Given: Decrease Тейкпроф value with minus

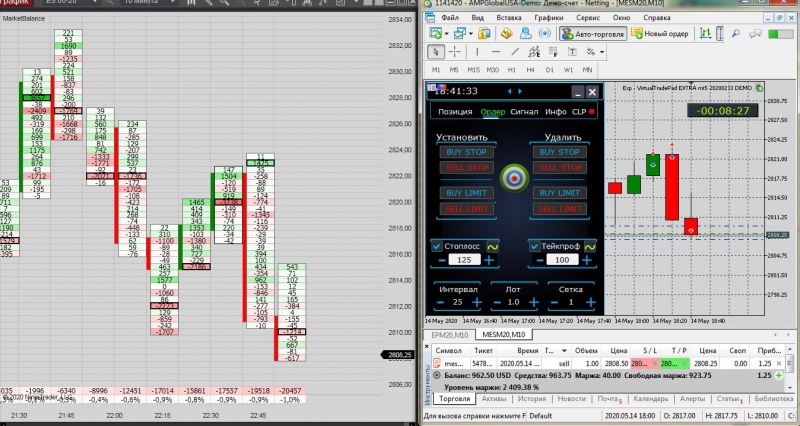Looking at the screenshot, I should tap(540, 260).
